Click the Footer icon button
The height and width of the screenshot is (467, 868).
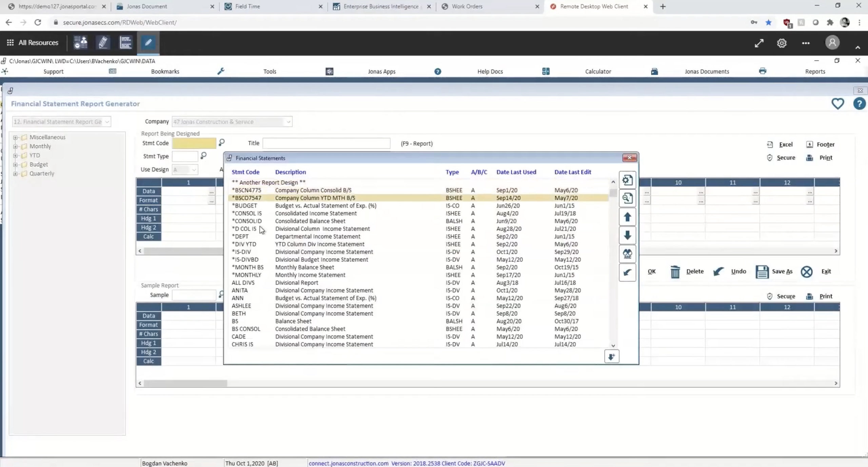820,144
